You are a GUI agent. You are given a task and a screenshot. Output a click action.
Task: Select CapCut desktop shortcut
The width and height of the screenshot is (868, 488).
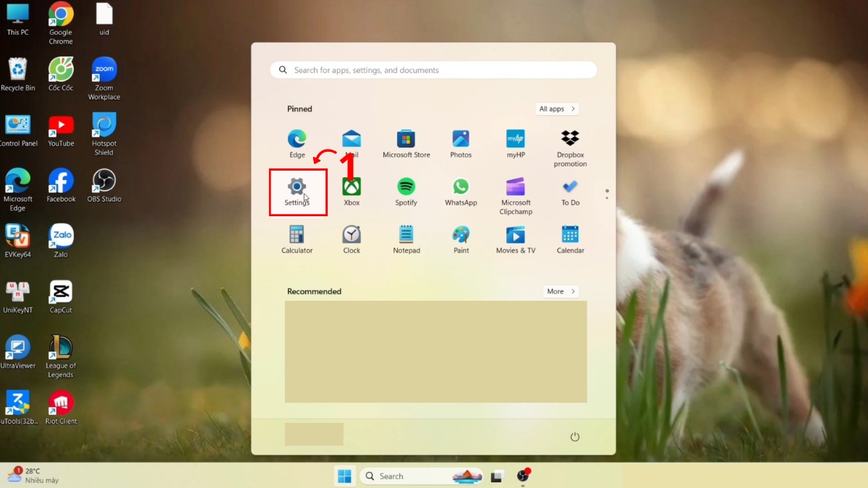click(61, 297)
